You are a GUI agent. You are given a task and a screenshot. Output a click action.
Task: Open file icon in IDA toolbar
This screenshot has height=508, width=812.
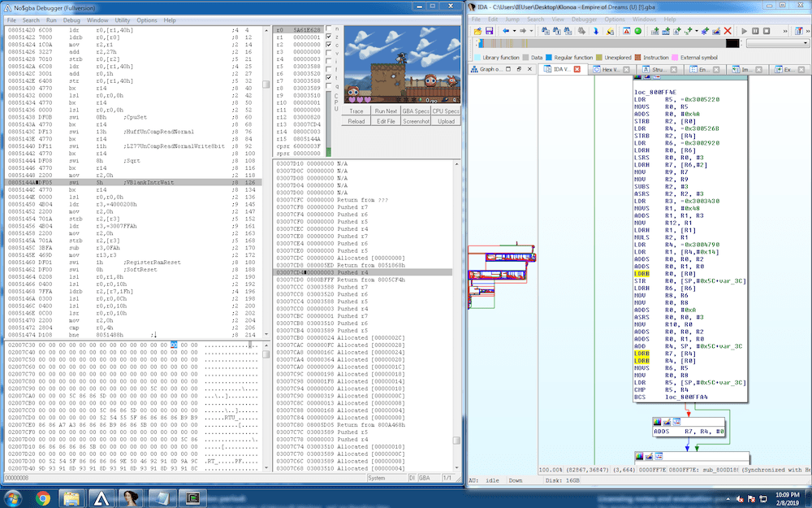(477, 31)
